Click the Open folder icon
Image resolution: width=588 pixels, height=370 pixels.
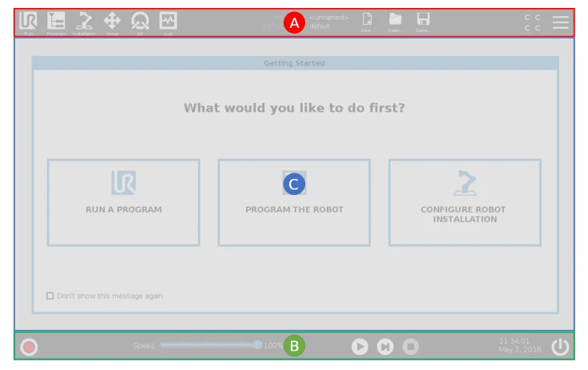point(395,21)
